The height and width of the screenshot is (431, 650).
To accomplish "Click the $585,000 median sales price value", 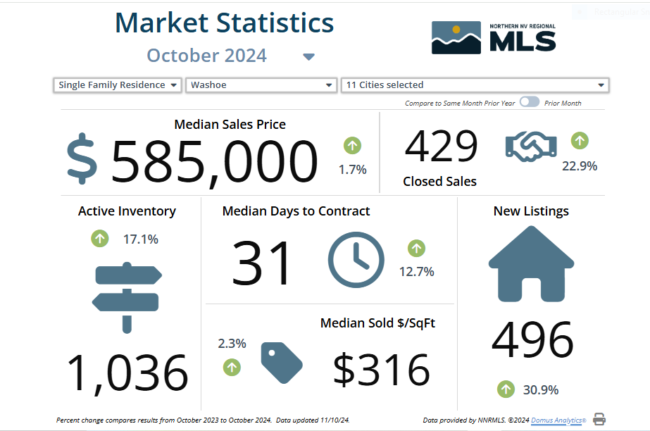I will click(213, 162).
